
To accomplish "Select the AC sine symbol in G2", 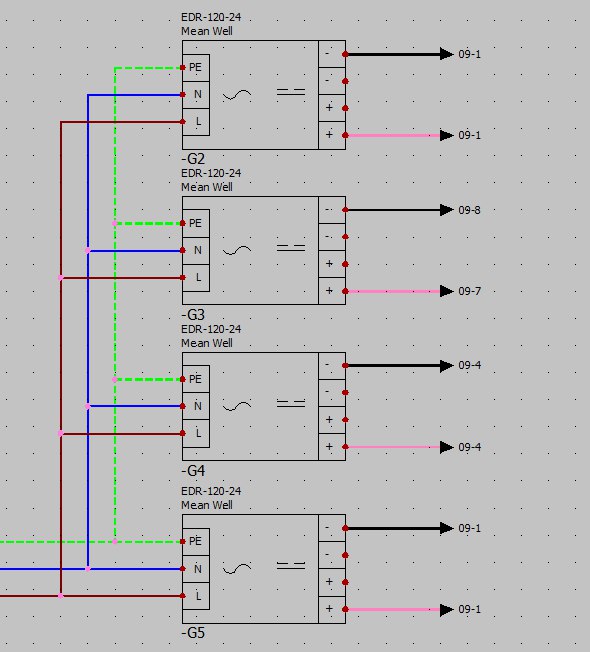I will (237, 95).
